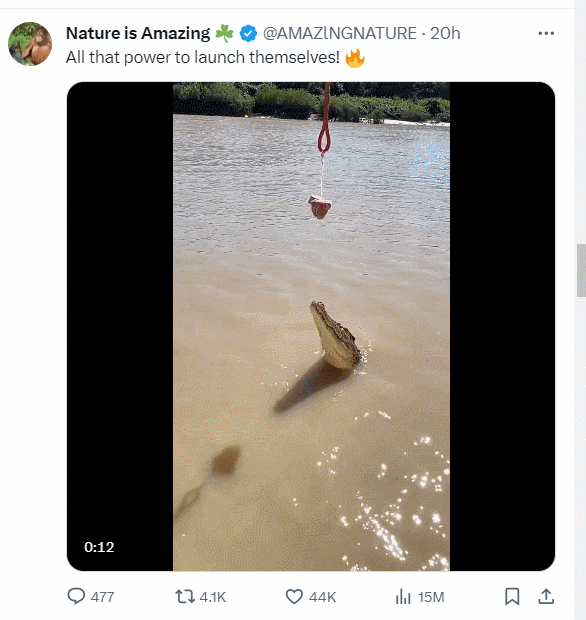Click the share upload arrow icon
This screenshot has width=586, height=620.
point(546,596)
